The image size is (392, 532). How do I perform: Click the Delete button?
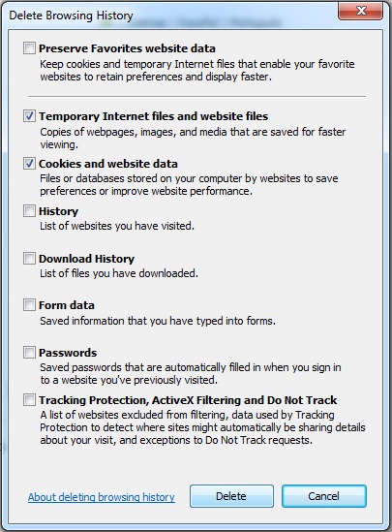231,496
